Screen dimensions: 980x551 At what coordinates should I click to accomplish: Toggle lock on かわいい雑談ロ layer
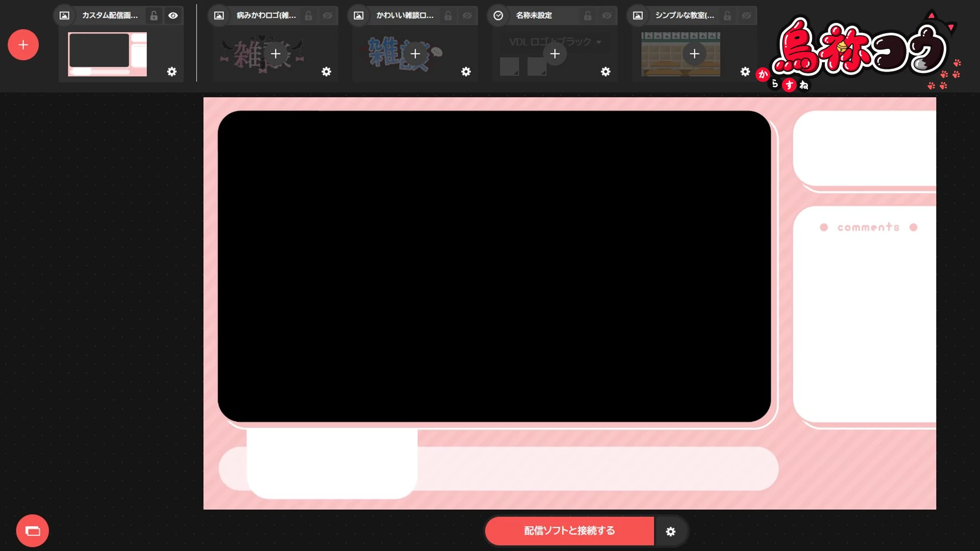[x=448, y=15]
